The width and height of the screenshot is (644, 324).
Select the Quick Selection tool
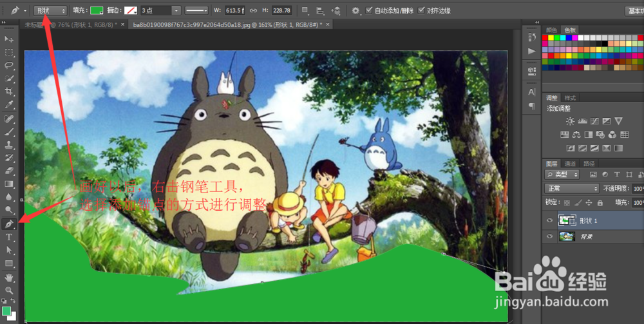[8, 78]
